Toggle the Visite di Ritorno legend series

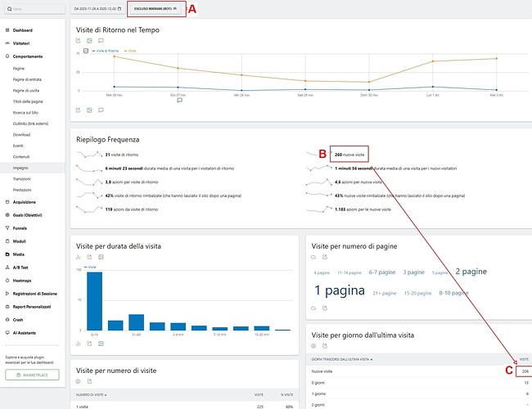click(x=107, y=51)
